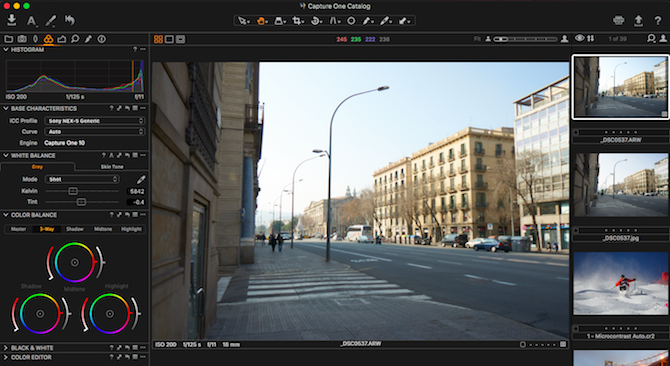Open the ICC Profile dropdown
This screenshot has width=670, height=366.
point(94,121)
